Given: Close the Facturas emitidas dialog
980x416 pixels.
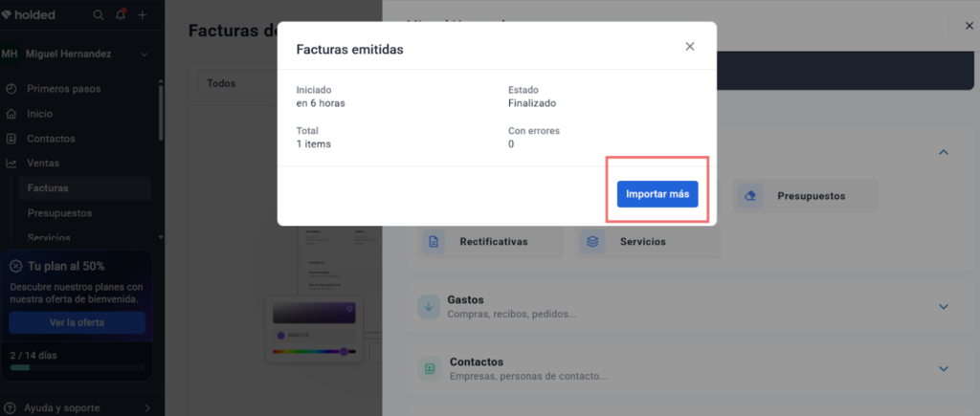Looking at the screenshot, I should coord(690,46).
